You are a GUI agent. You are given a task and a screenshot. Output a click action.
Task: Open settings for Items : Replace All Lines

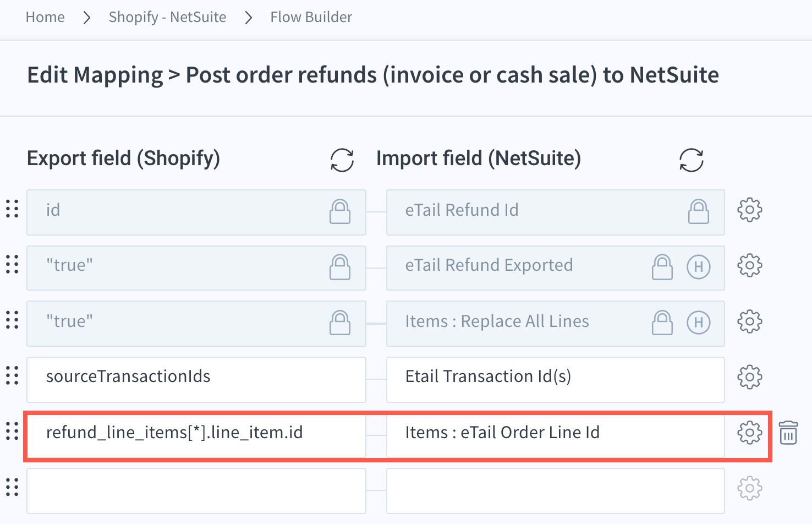[749, 321]
